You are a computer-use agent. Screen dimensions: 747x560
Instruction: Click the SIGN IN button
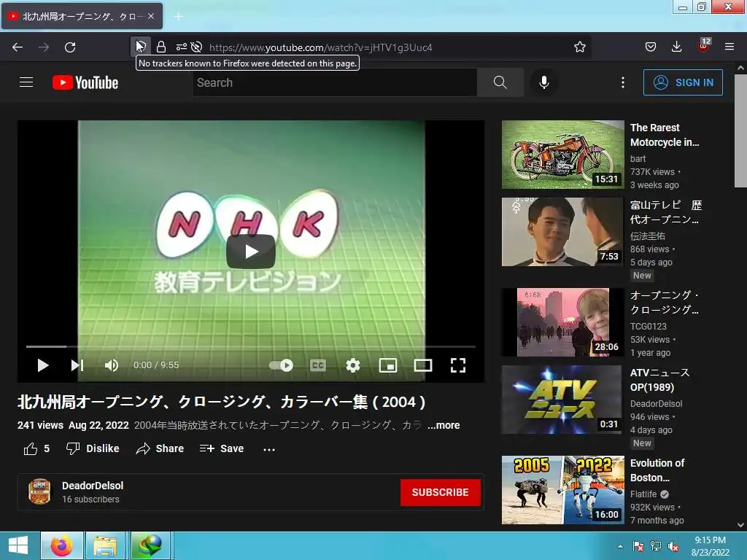coord(683,82)
